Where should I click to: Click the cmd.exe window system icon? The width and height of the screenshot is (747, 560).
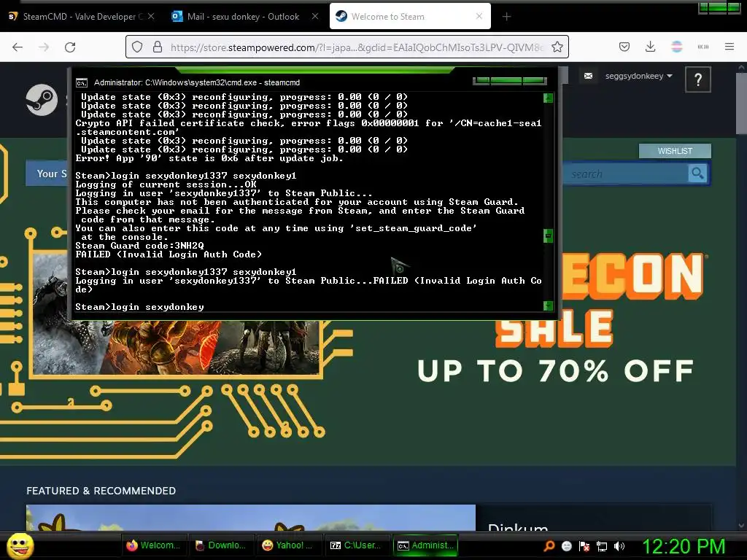click(82, 83)
